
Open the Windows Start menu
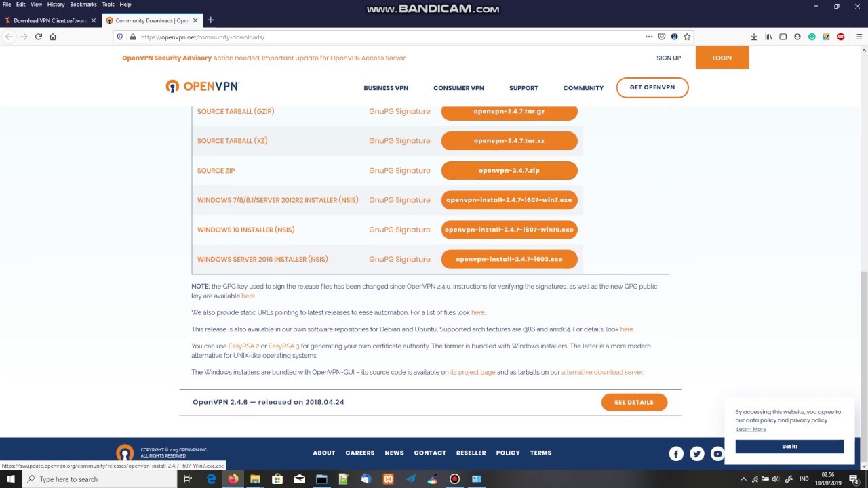coord(11,479)
